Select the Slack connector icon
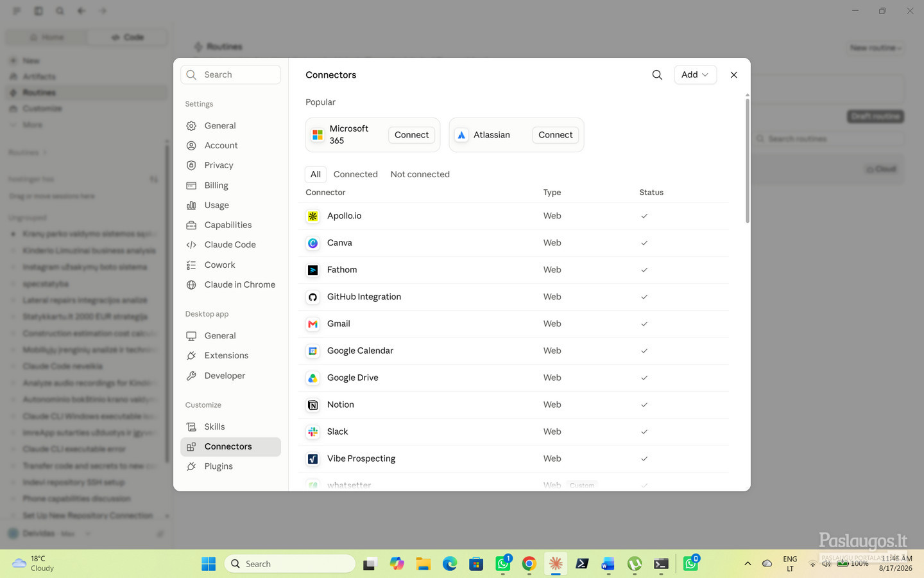This screenshot has width=924, height=578. (312, 432)
